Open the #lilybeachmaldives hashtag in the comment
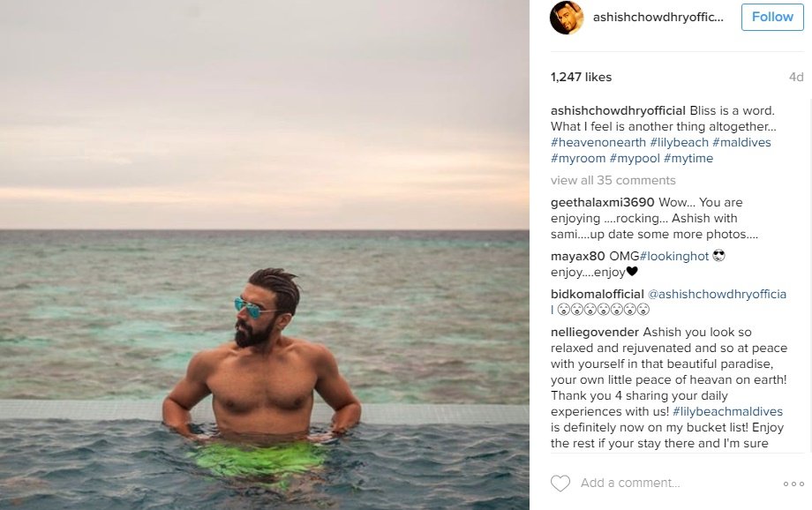812x510 pixels. click(x=728, y=411)
